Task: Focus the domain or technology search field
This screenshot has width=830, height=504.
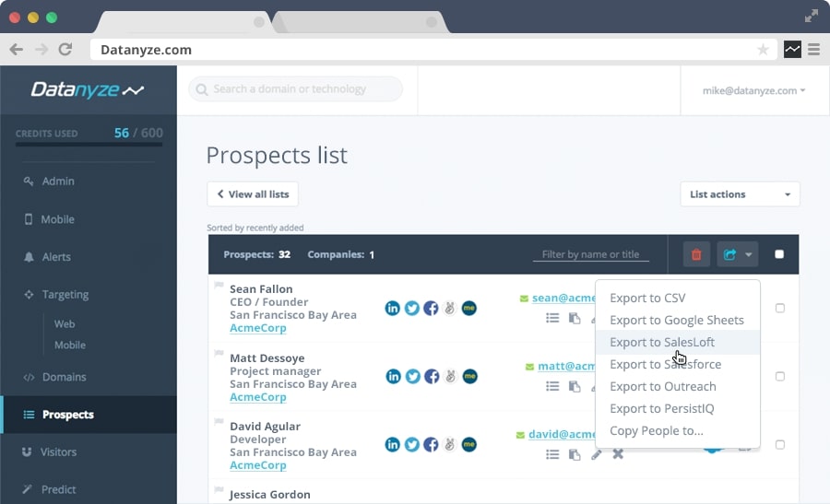Action: [x=295, y=88]
